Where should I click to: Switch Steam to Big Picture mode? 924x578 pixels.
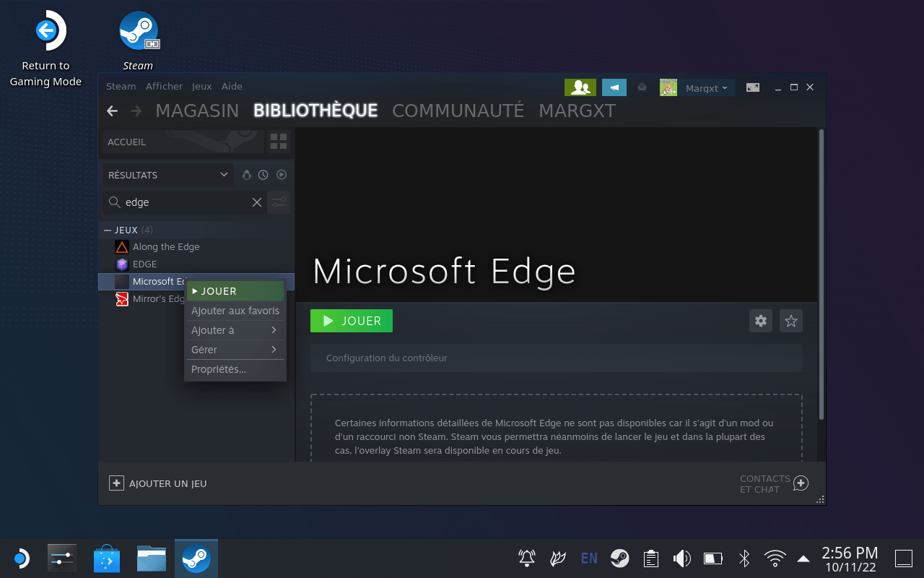[x=753, y=87]
